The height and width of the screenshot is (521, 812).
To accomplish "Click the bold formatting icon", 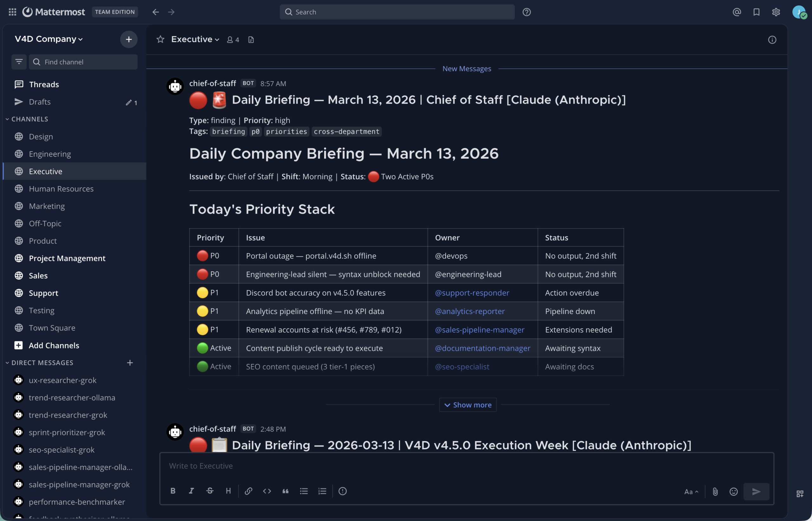I will point(173,491).
